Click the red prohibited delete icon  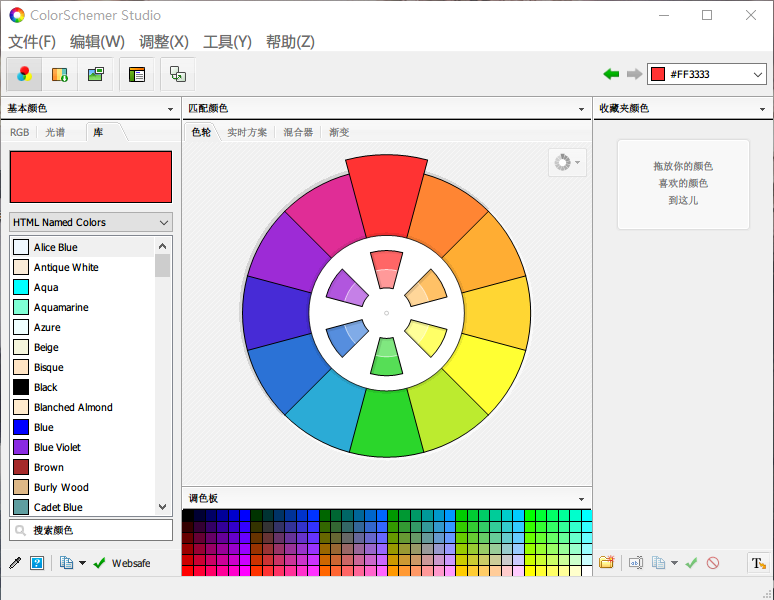click(713, 562)
